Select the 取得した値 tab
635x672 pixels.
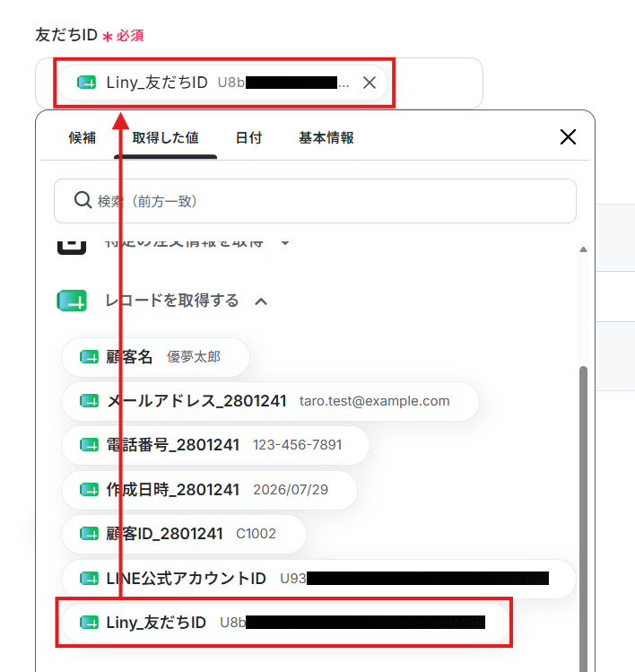click(x=165, y=138)
